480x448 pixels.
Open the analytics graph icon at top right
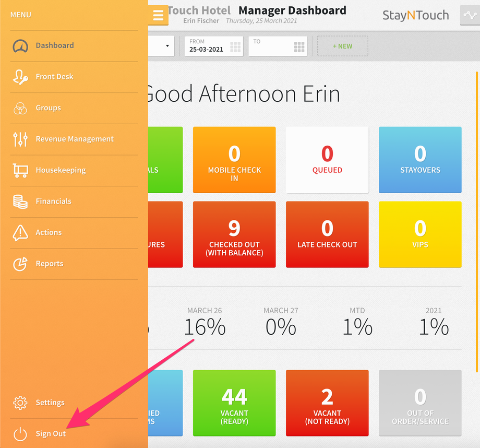[x=470, y=15]
